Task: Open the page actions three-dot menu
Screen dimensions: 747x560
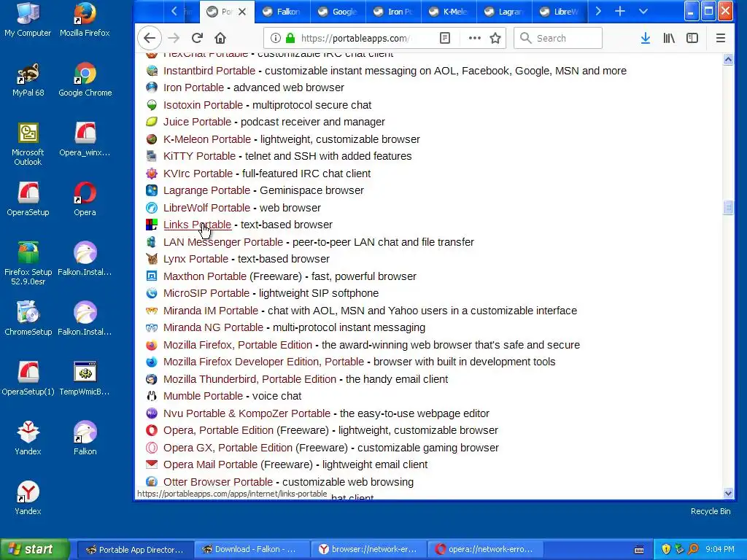Action: 474,38
